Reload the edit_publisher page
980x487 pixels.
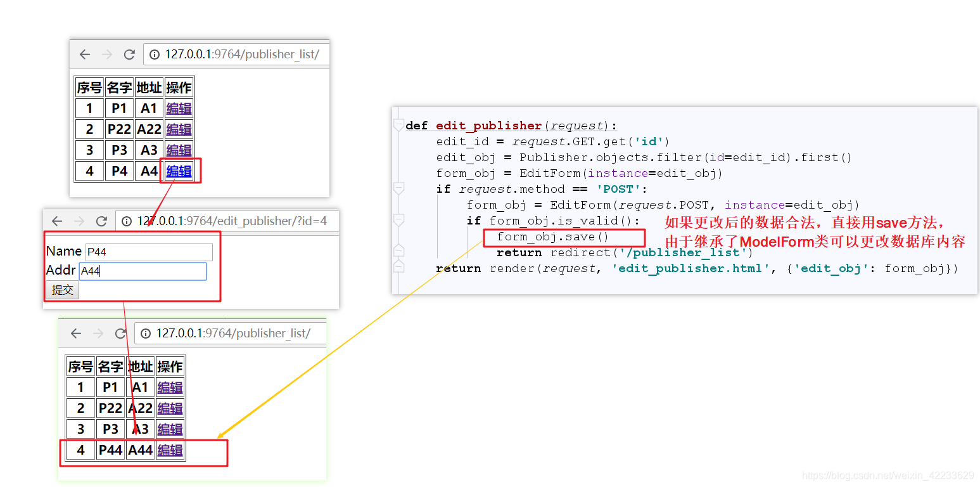[x=101, y=221]
